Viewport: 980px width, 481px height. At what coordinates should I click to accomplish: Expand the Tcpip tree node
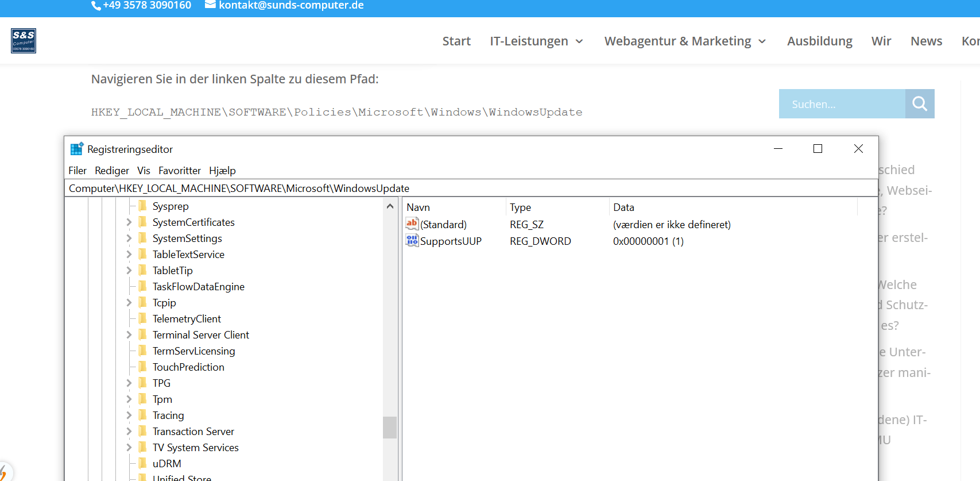coord(129,302)
